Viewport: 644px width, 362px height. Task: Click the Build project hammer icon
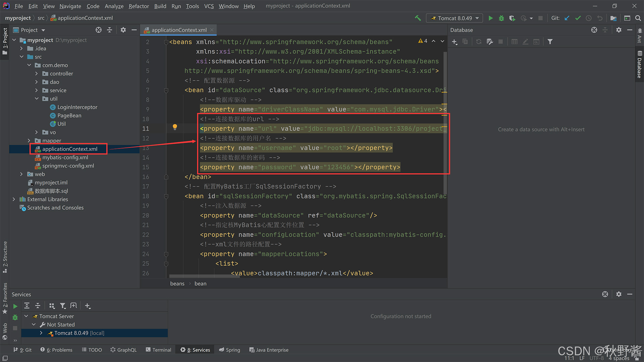point(418,18)
